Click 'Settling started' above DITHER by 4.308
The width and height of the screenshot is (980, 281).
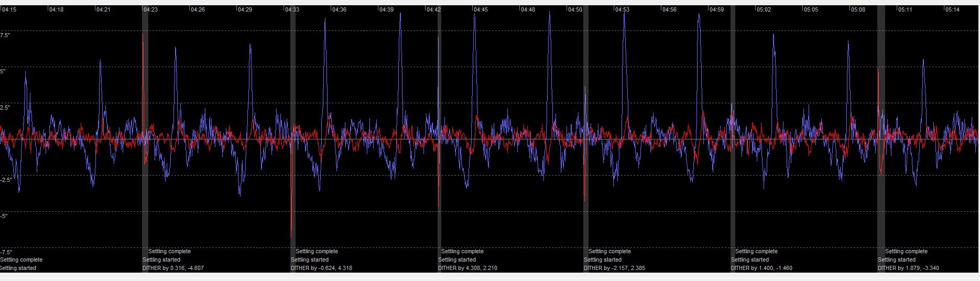(457, 260)
